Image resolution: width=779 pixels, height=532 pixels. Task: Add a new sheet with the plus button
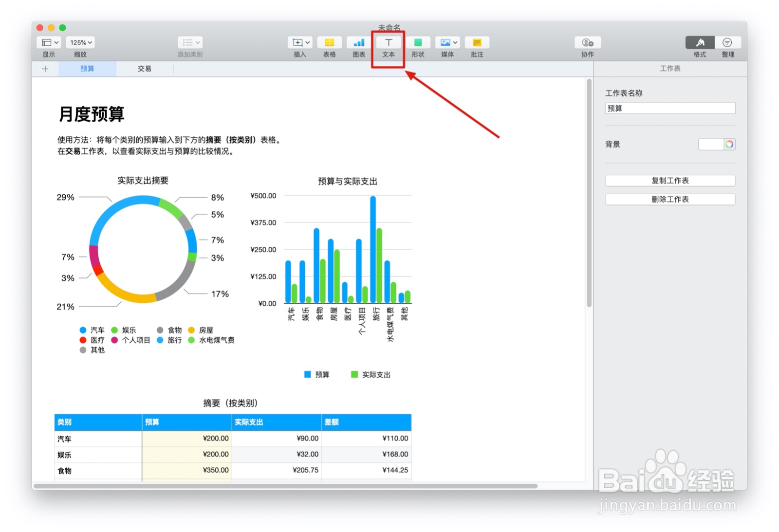45,69
